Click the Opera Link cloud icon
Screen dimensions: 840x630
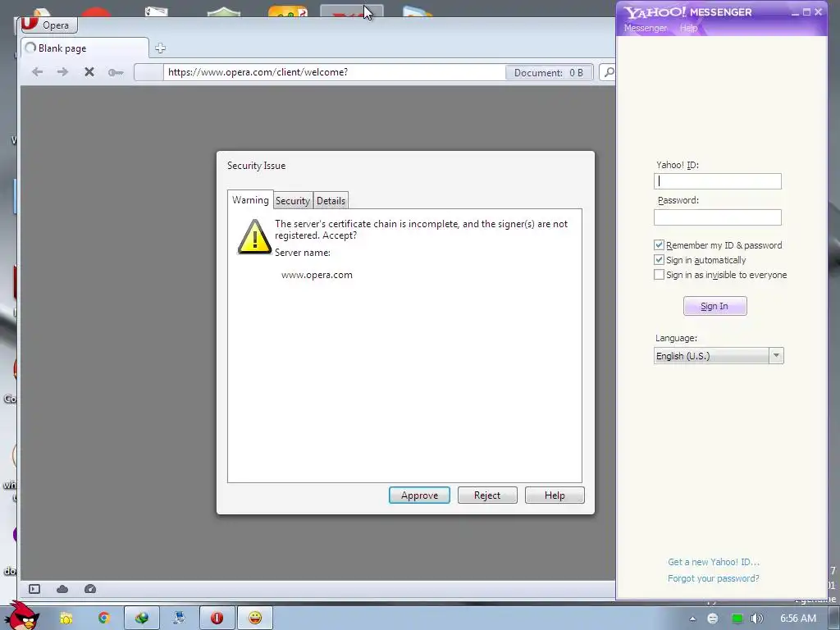pyautogui.click(x=62, y=589)
